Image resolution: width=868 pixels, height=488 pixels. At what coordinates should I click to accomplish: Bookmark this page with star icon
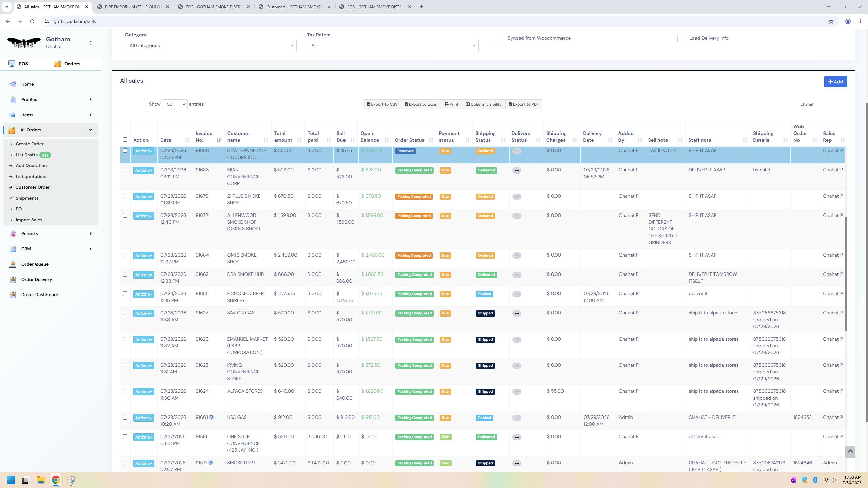(831, 21)
